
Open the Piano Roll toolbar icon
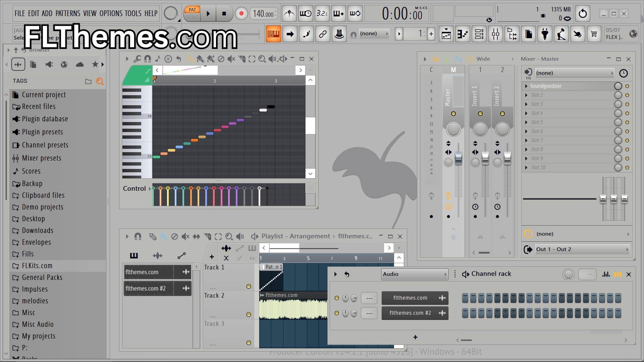click(463, 34)
